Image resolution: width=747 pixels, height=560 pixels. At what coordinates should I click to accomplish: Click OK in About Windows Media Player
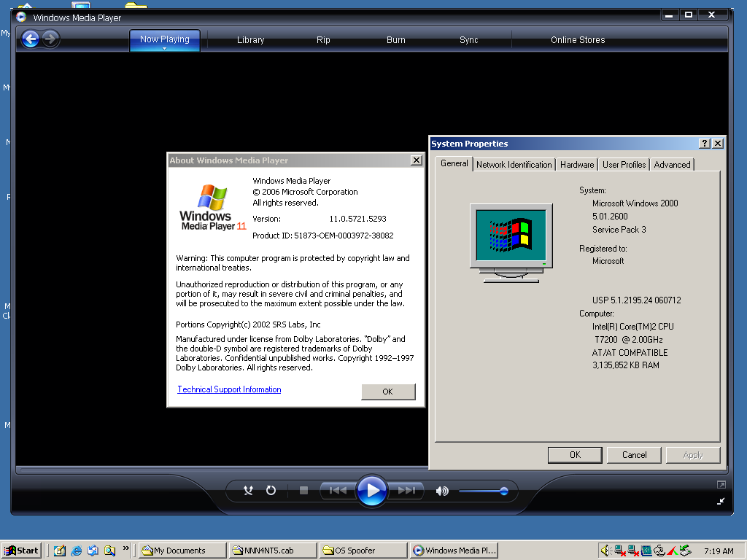coord(388,392)
